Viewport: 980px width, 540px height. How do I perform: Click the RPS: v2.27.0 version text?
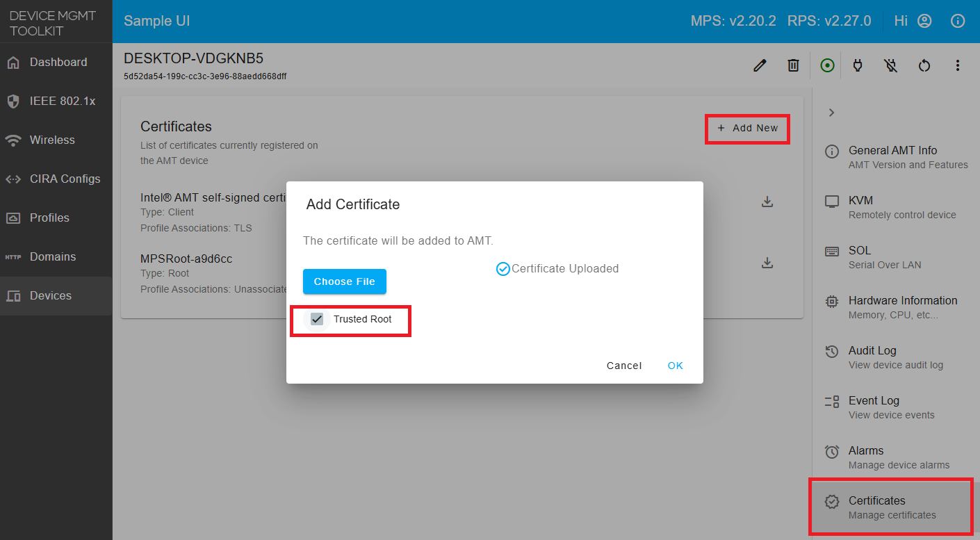pos(829,21)
